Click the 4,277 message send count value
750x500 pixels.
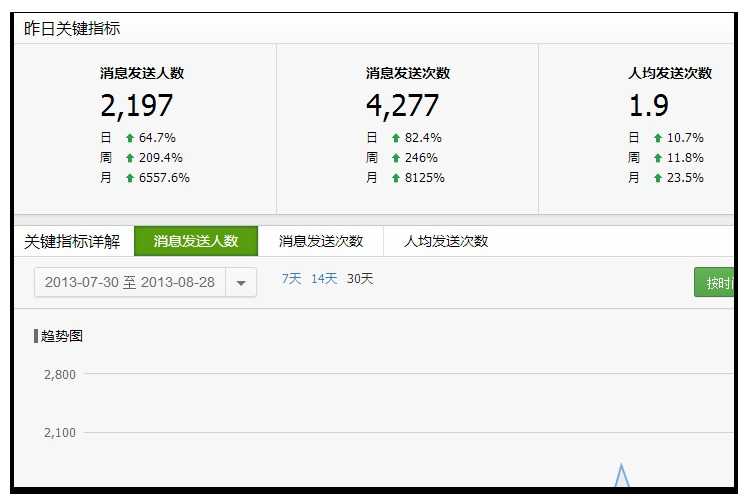point(402,105)
